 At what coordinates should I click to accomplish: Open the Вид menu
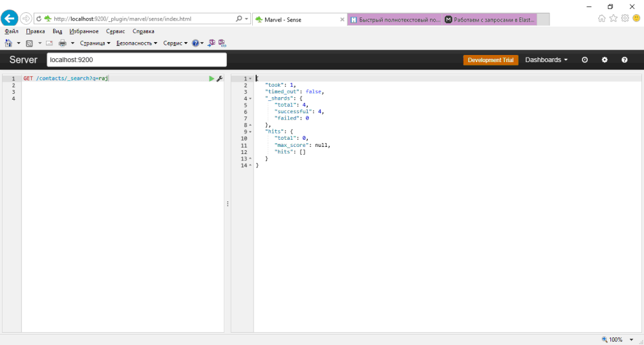coord(57,31)
